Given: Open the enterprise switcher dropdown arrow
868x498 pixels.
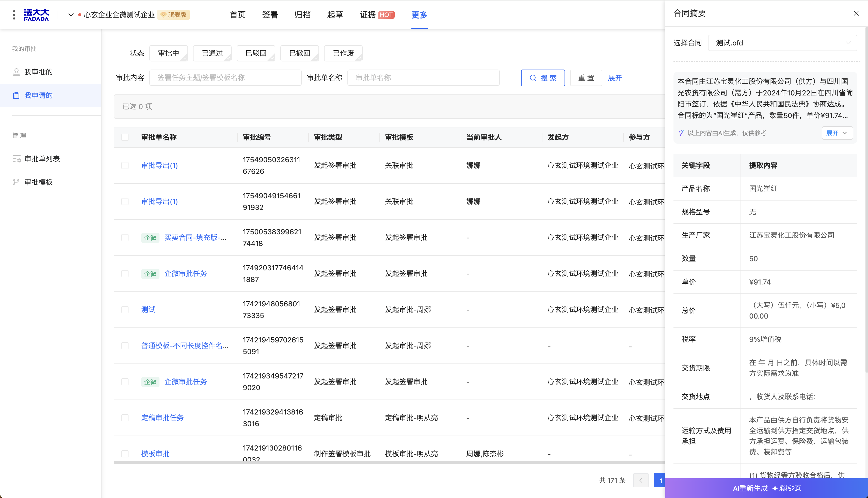Looking at the screenshot, I should click(71, 15).
